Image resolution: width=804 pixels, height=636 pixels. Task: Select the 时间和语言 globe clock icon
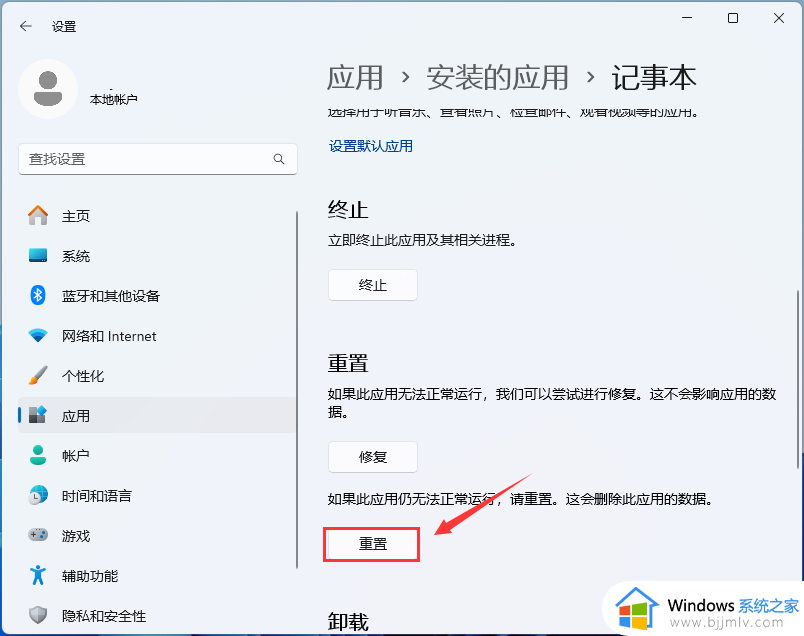[x=38, y=495]
